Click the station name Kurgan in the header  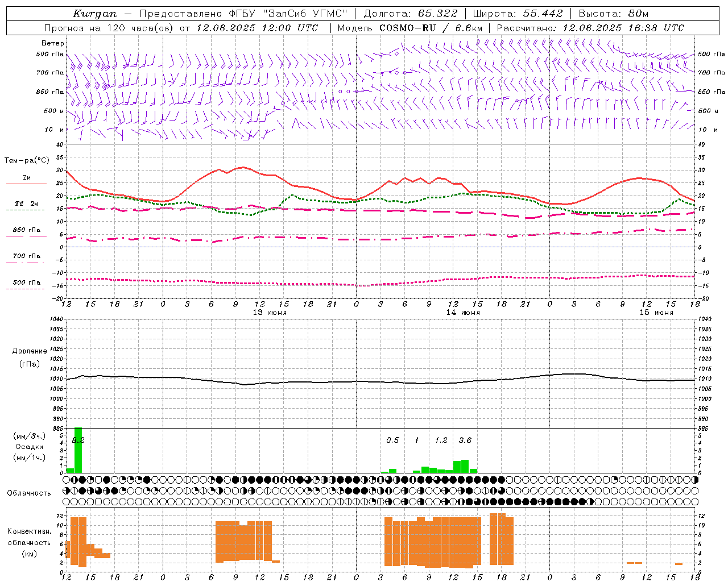coord(95,14)
